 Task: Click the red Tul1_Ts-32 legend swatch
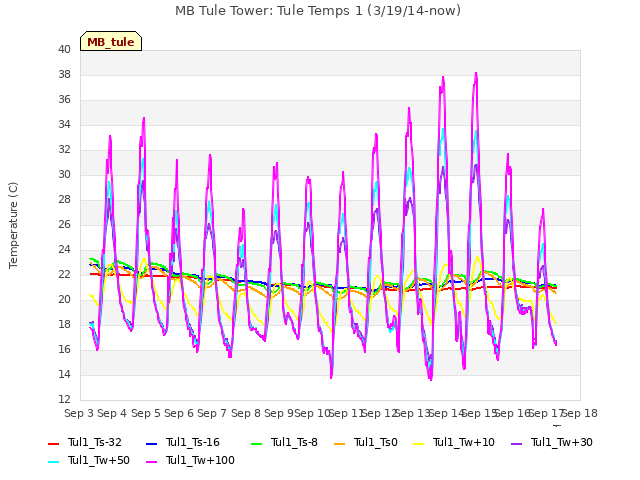point(54,443)
